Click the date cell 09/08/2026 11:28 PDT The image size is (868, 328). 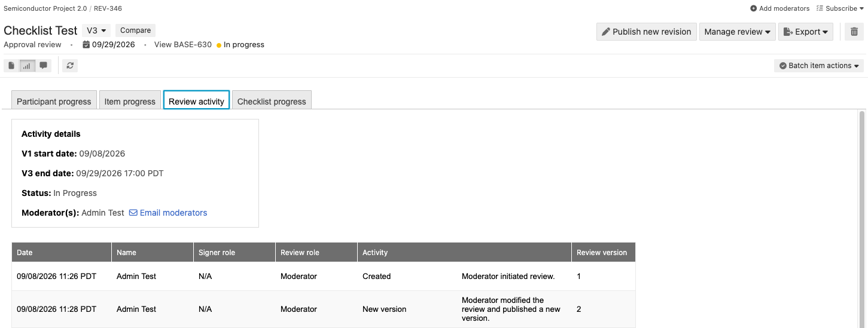click(56, 309)
